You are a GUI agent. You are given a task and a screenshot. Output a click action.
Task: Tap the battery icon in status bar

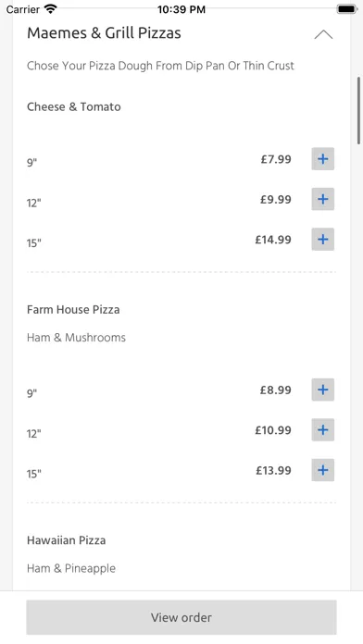(346, 9)
